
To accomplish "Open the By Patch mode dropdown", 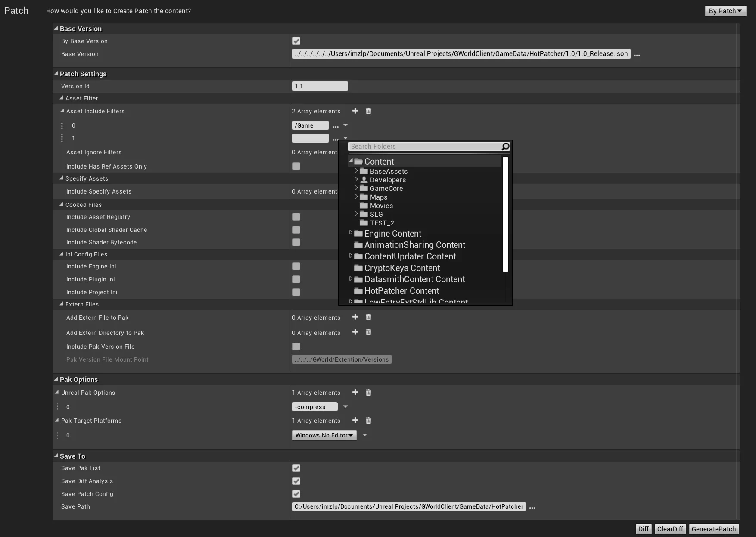I will tap(725, 11).
